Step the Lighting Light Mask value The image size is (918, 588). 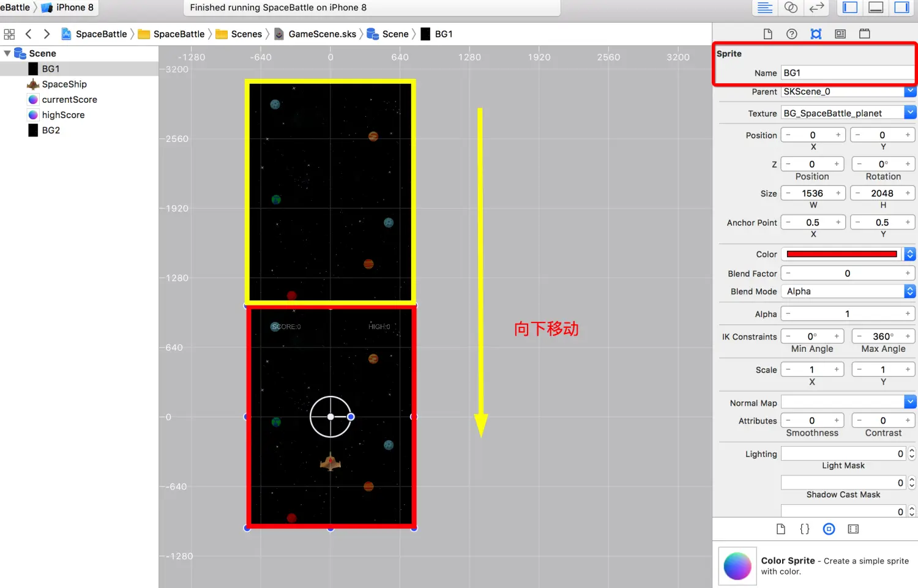(x=912, y=454)
